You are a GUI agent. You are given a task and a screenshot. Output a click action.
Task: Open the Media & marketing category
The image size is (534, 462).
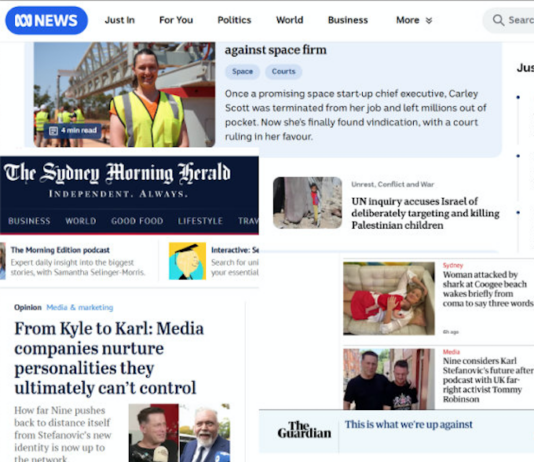pyautogui.click(x=80, y=307)
